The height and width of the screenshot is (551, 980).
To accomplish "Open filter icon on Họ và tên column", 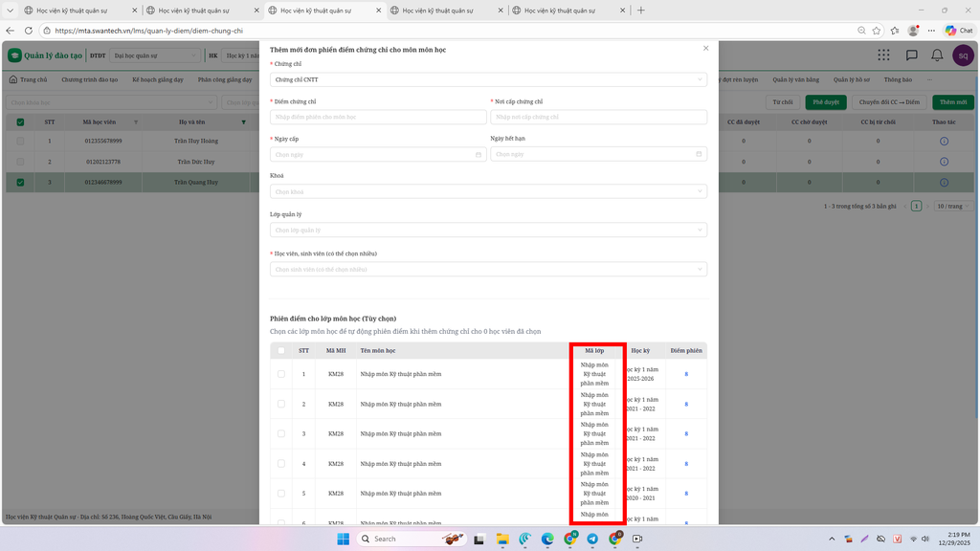I will tap(244, 122).
